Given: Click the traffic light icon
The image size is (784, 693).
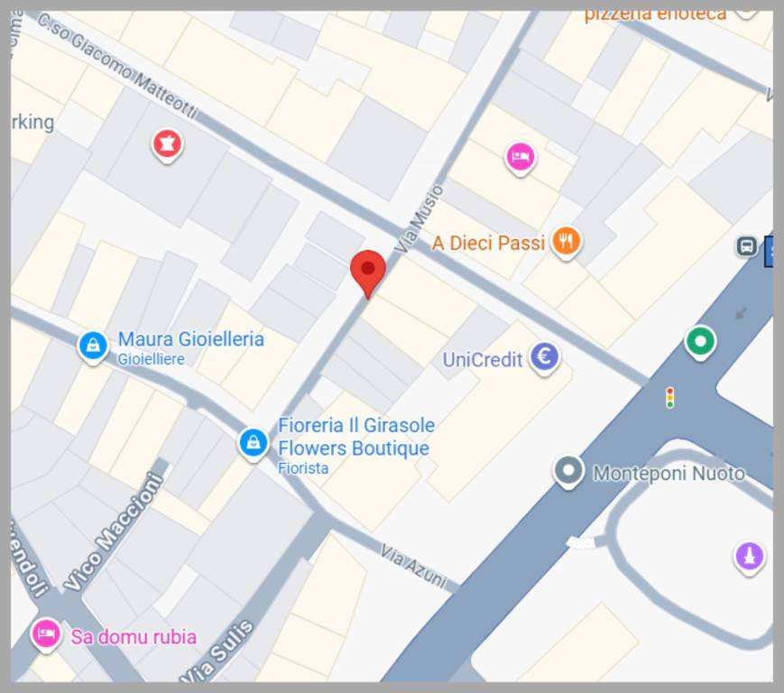Looking at the screenshot, I should point(670,398).
